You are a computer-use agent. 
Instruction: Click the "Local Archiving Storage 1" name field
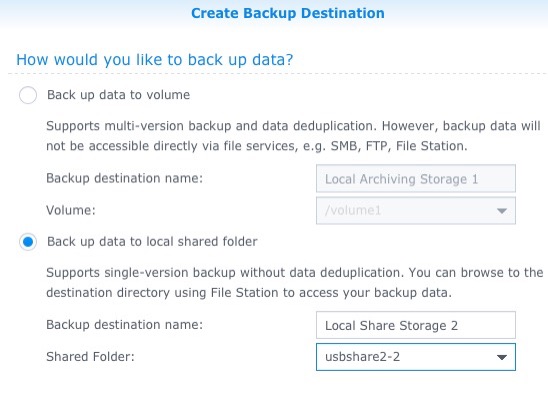(416, 179)
